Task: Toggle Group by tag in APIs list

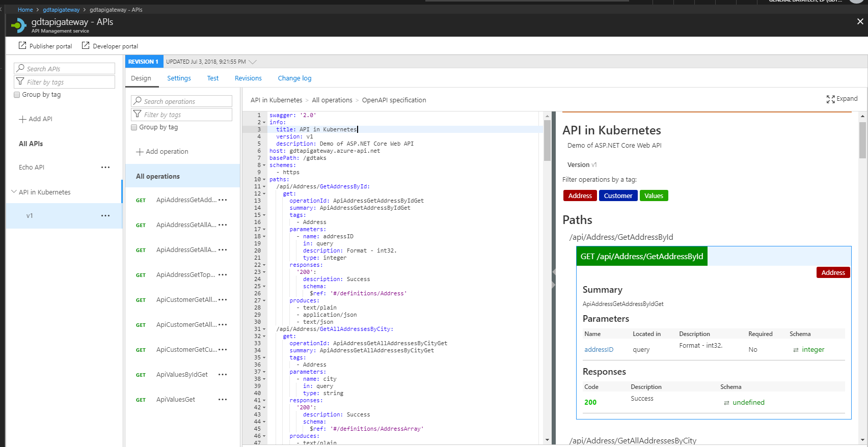Action: (x=17, y=95)
